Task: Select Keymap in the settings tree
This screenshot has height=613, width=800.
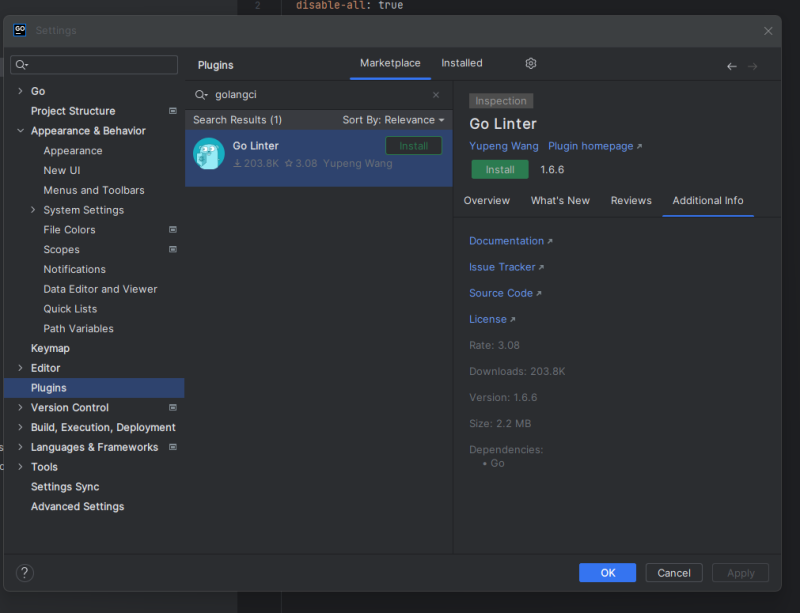Action: [48, 348]
